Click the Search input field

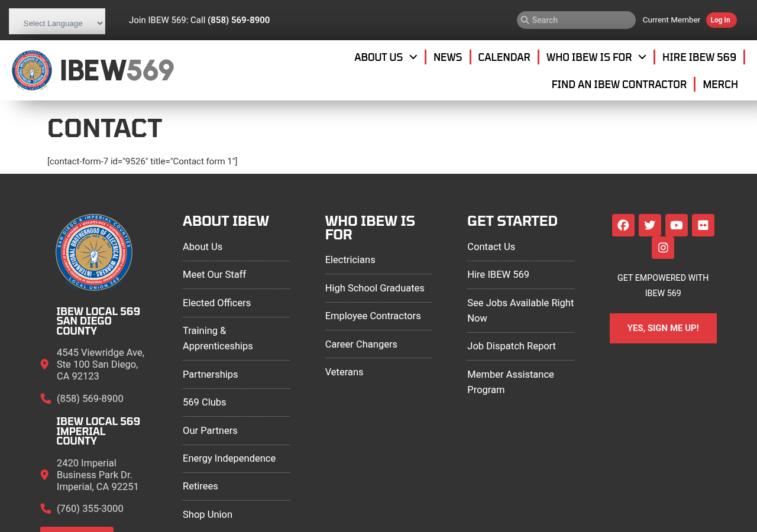pyautogui.click(x=576, y=20)
